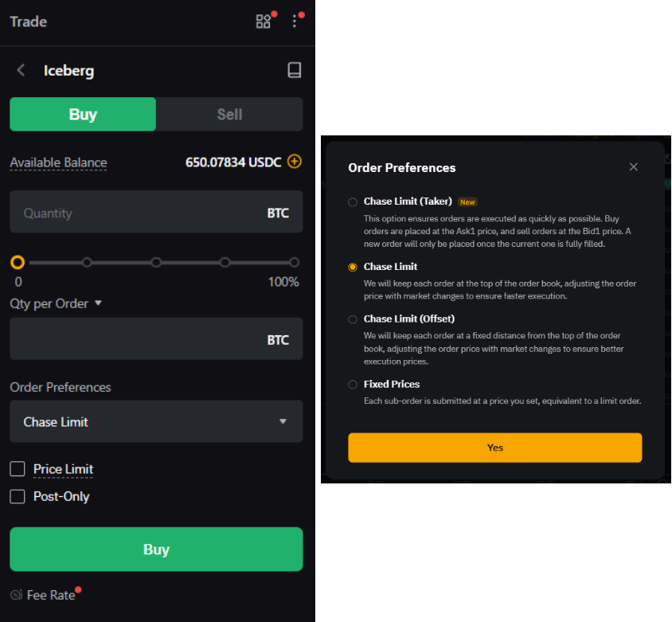Close the Order Preferences dialog
Viewport: 672px width, 622px height.
coord(634,166)
